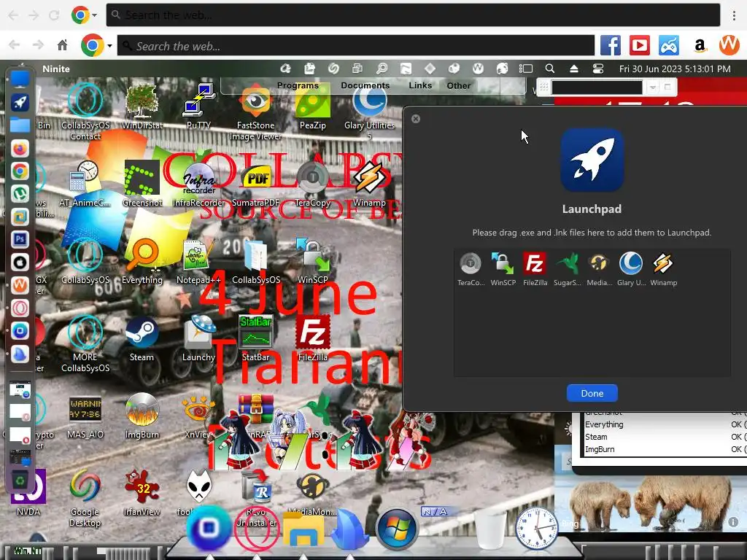Click the home button in the browser toolbar
The image size is (747, 560).
tap(62, 45)
